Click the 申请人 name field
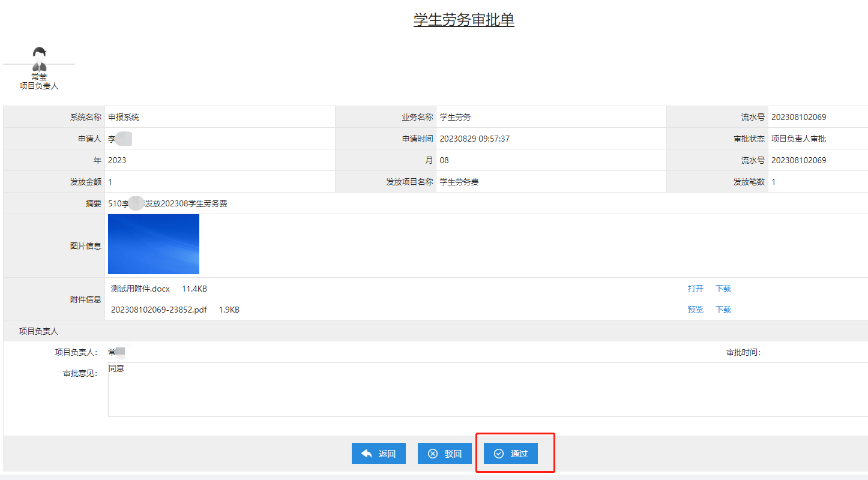 (119, 139)
